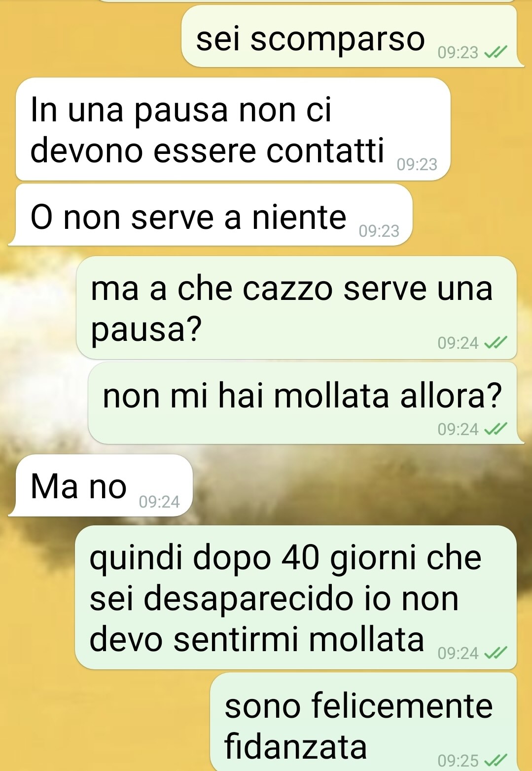
Task: Click the 09:23 timestamp of 'sei scomparso'
Action: 458,52
